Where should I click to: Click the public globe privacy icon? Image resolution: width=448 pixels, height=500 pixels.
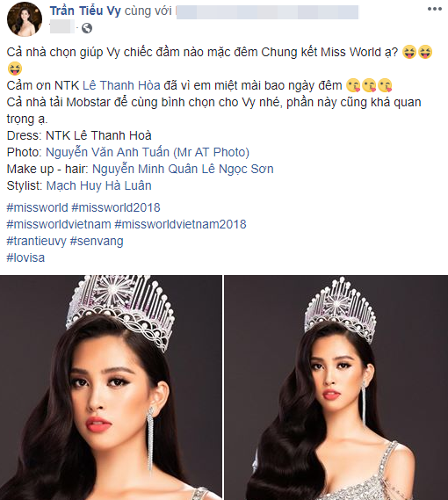pos(87,28)
